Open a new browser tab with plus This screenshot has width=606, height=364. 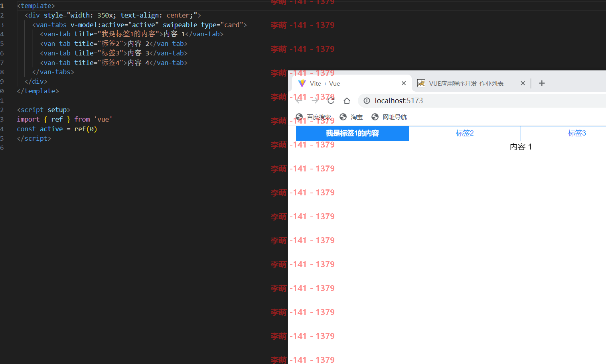542,83
